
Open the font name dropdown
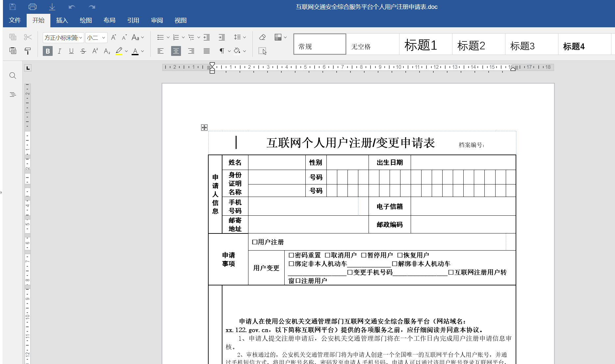pos(81,37)
